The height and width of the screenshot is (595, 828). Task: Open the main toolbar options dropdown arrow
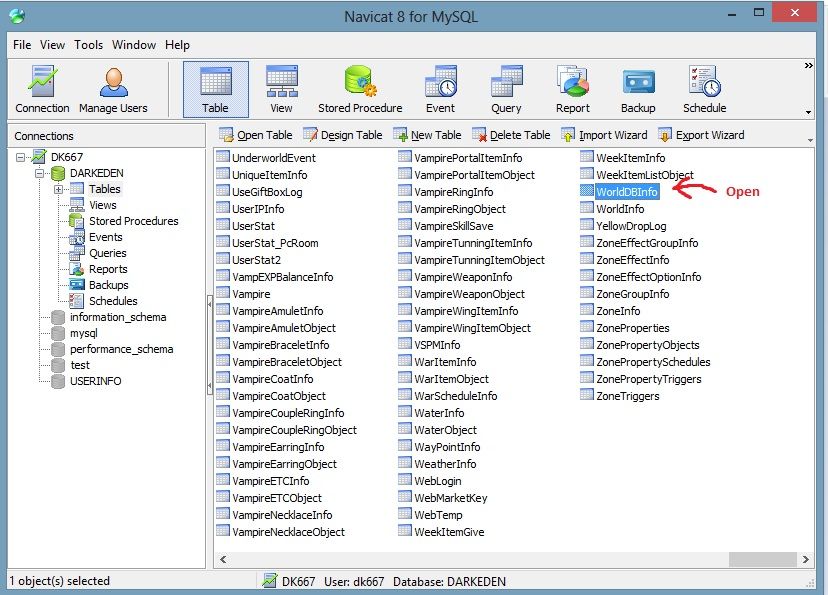click(808, 112)
